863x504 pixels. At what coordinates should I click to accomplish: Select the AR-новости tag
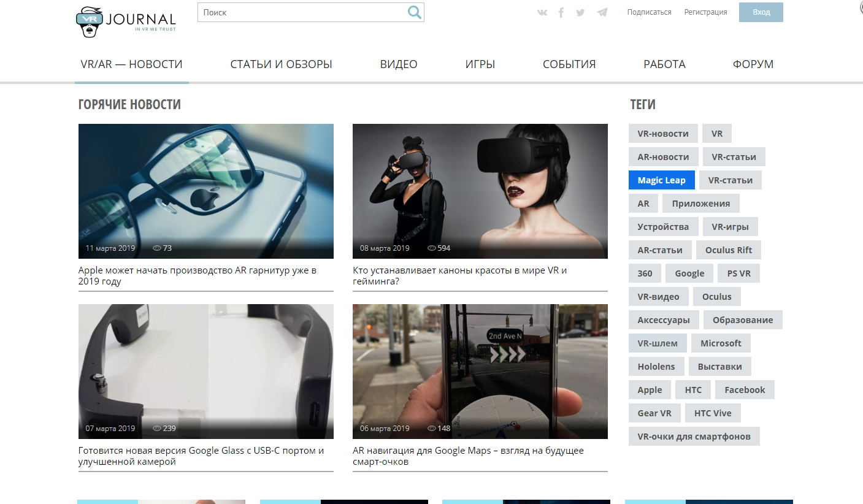click(663, 157)
